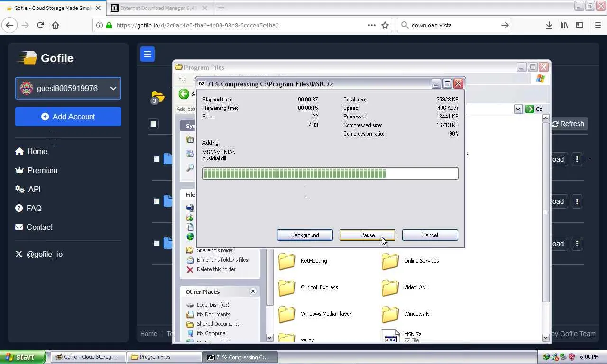Click the down arrow of the folder list scrollbar
Screen dimensions: 607x364
(x=545, y=337)
